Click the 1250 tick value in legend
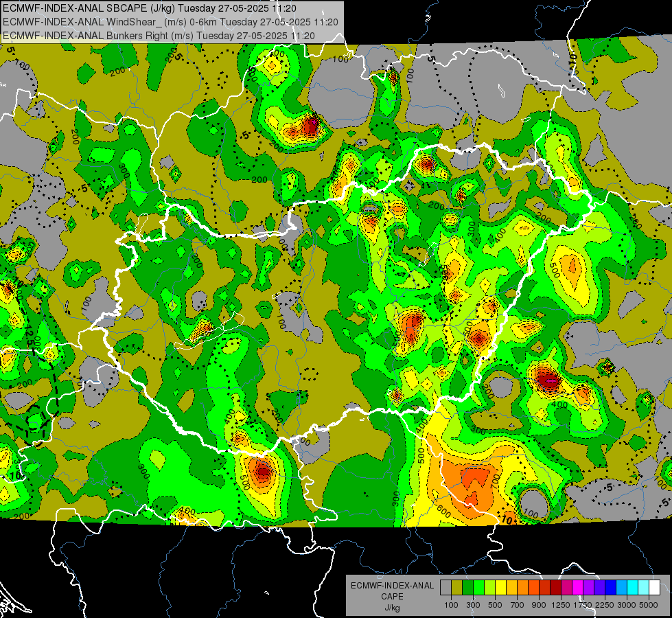 561,605
